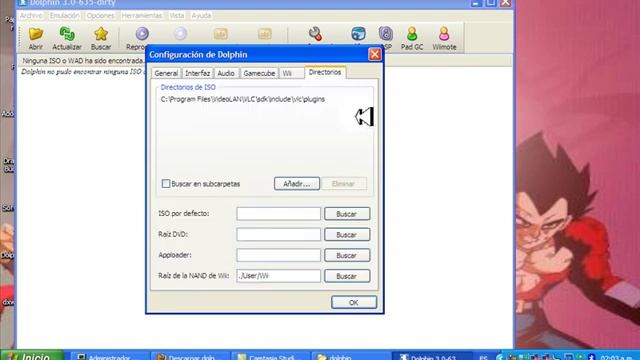Click the greyed-out stop icon in toolbar
Screen dimensions: 640x360
point(180,33)
